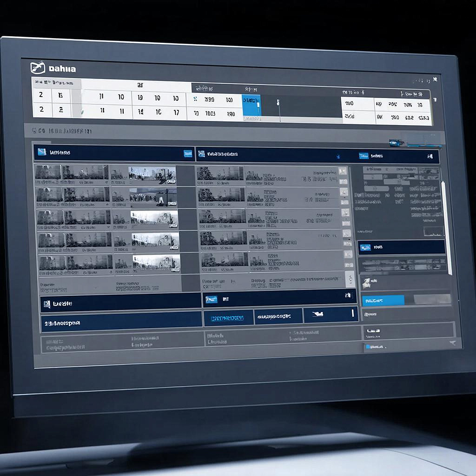Click the blue icon in the left panel header

[42, 152]
